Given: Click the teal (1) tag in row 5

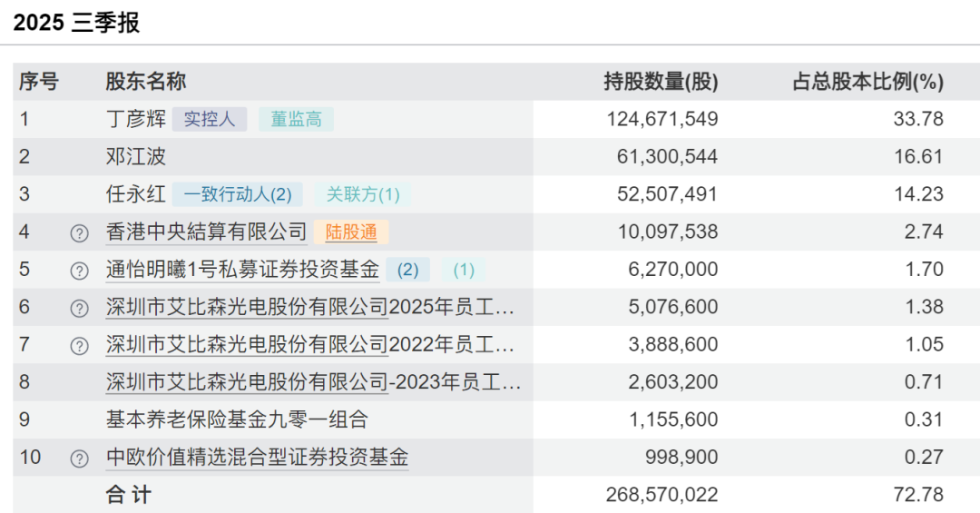Looking at the screenshot, I should click(464, 270).
